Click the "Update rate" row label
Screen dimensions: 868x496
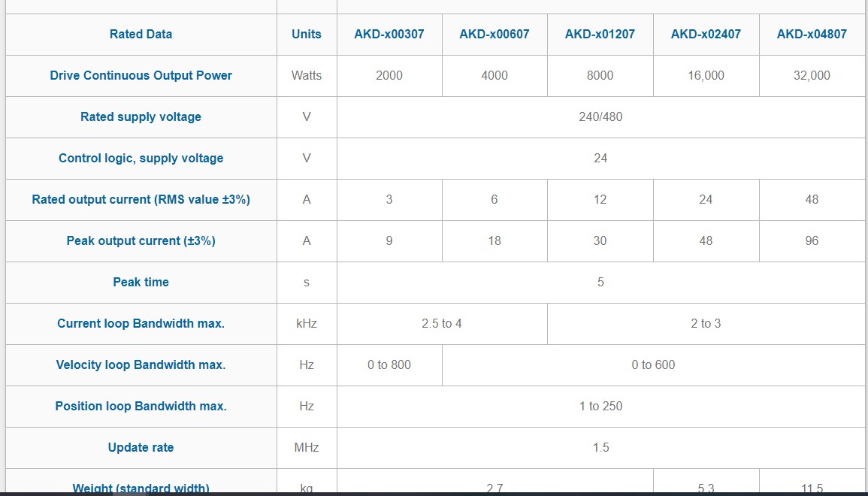(x=141, y=447)
